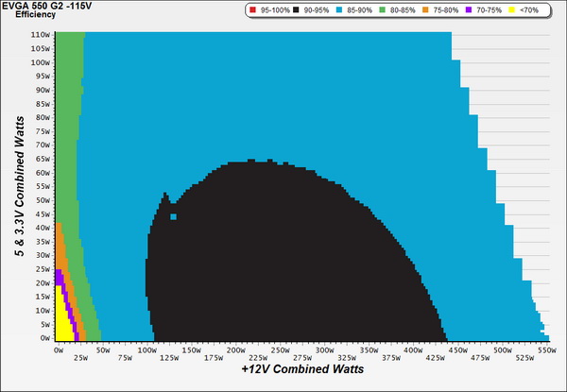Image resolution: width=567 pixels, height=392 pixels.
Task: Click the 60w y-axis label
Action: pyautogui.click(x=43, y=173)
